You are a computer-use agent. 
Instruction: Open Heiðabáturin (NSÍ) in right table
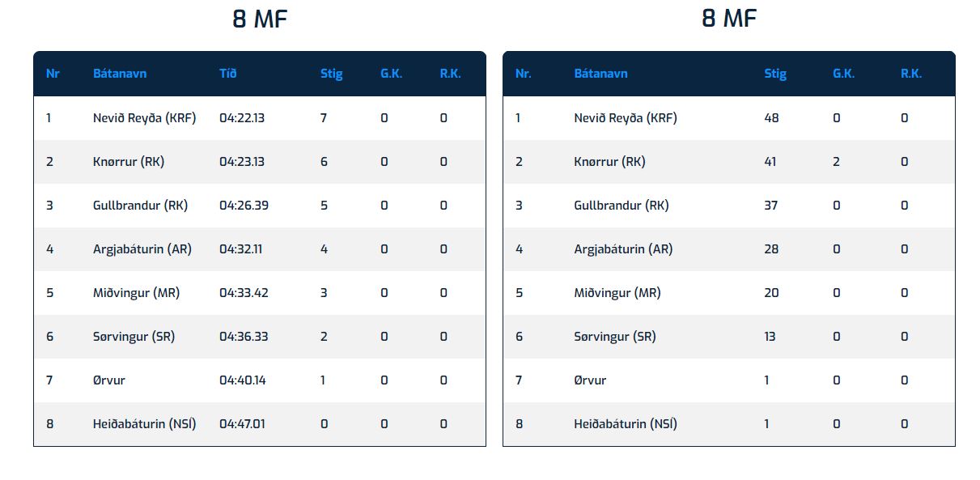point(625,424)
